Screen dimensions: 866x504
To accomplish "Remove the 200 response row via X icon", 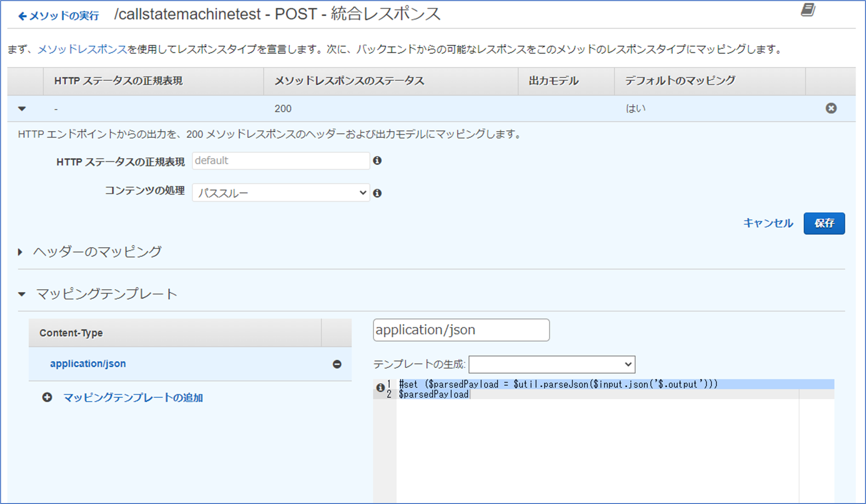I will click(831, 109).
